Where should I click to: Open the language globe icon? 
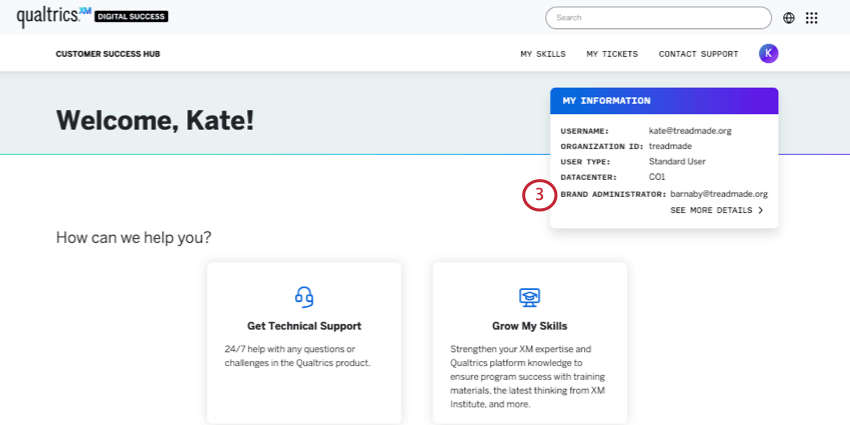(789, 18)
